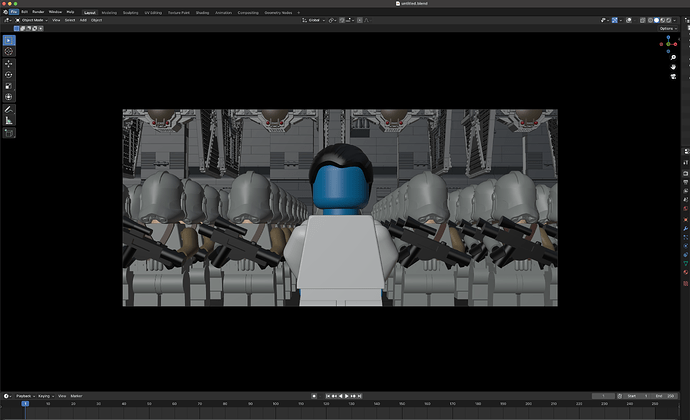The image size is (690, 420).
Task: Select the Scale tool
Action: (9, 86)
